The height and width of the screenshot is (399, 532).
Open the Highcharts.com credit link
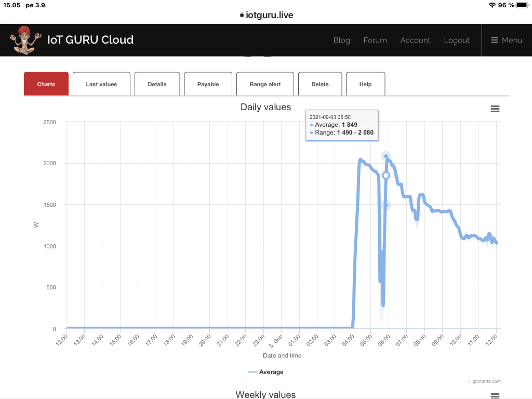point(484,381)
